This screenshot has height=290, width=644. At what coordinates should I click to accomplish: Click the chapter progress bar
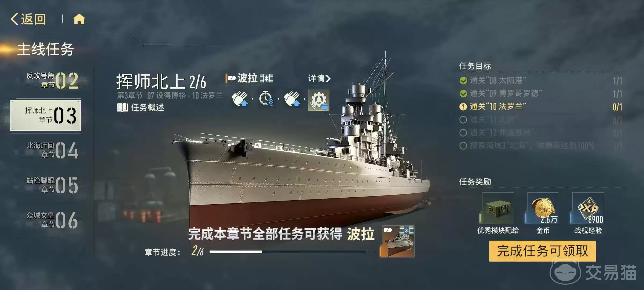pos(288,252)
